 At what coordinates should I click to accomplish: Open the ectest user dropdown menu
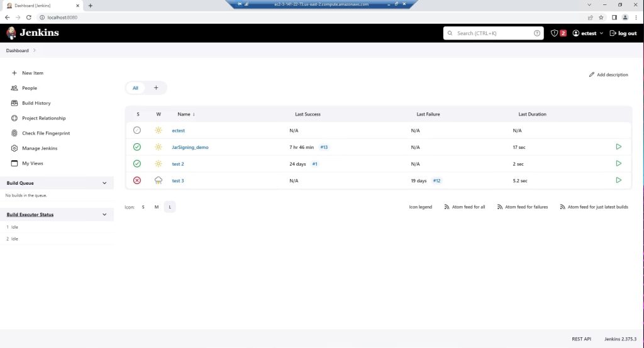pyautogui.click(x=588, y=33)
